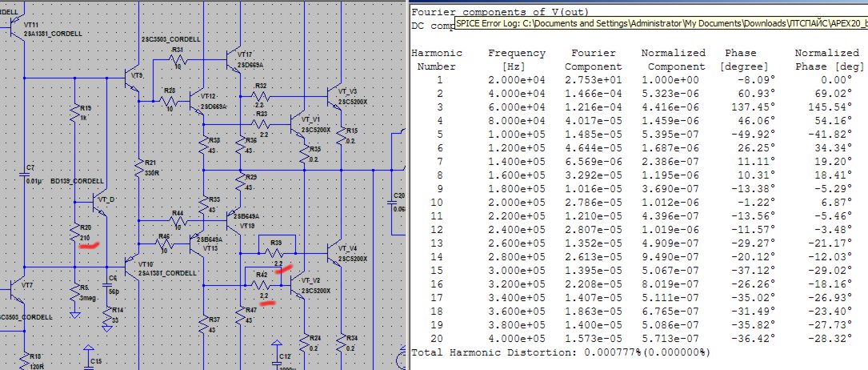The width and height of the screenshot is (868, 370).
Task: Click the SPICE Error Log path tooltip
Action: [661, 24]
